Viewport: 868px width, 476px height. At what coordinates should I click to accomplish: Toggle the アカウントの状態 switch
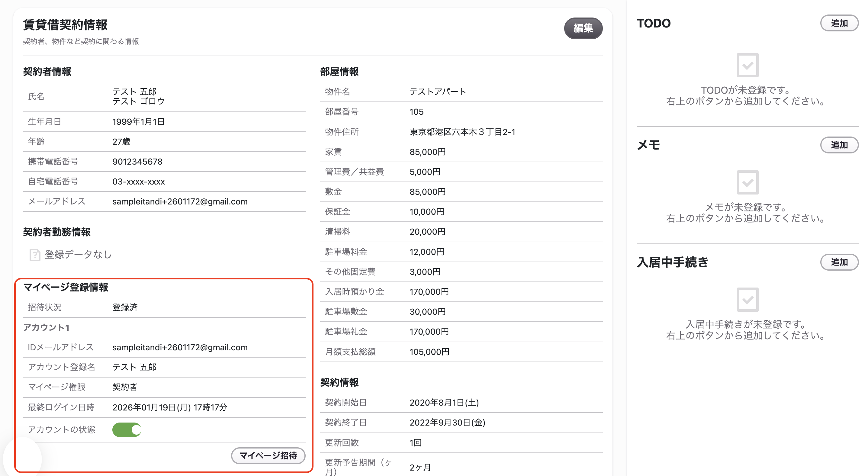127,429
